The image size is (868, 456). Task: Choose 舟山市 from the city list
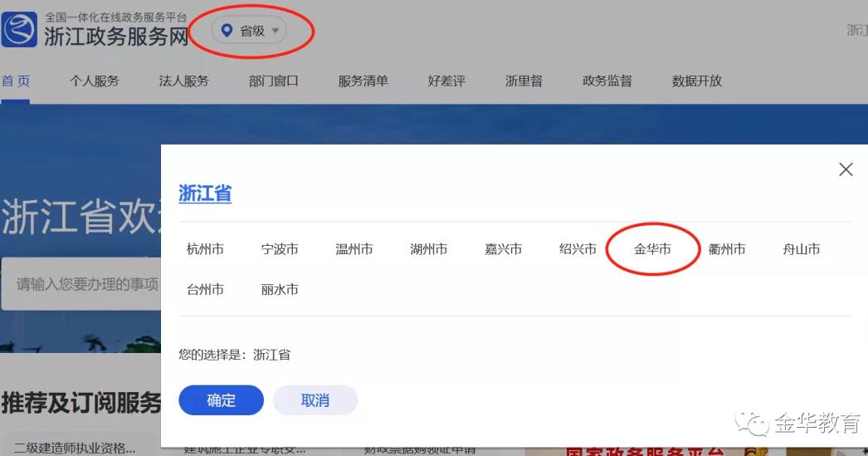point(802,248)
